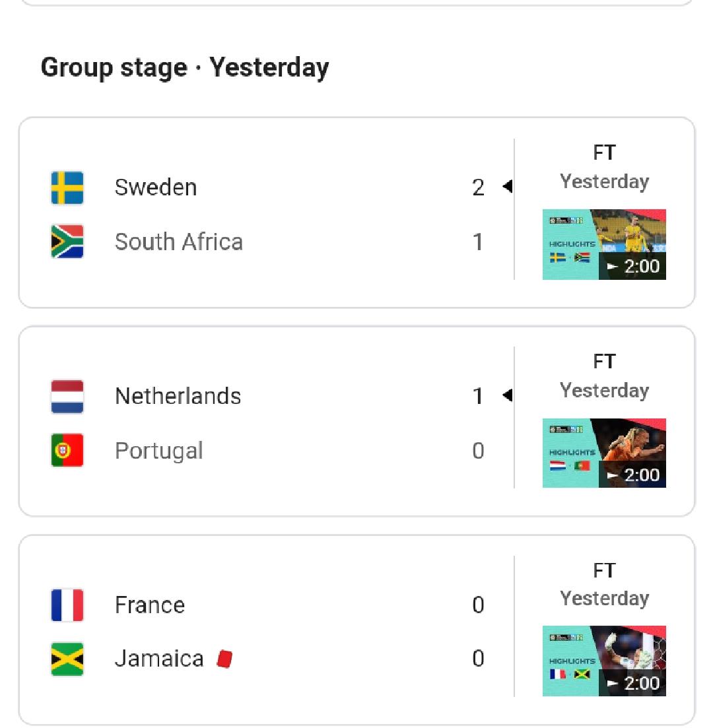
Task: Play Sweden vs South Africa highlights video
Action: [604, 244]
